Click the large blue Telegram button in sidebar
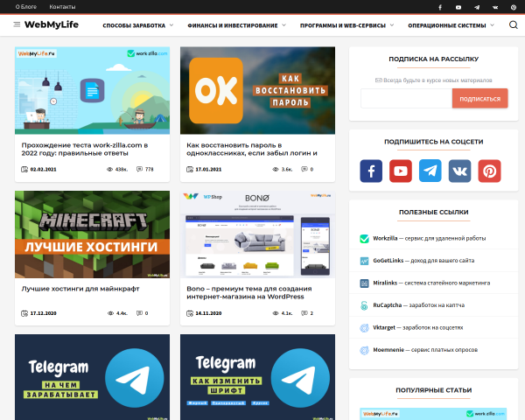This screenshot has width=525, height=420. click(x=430, y=171)
